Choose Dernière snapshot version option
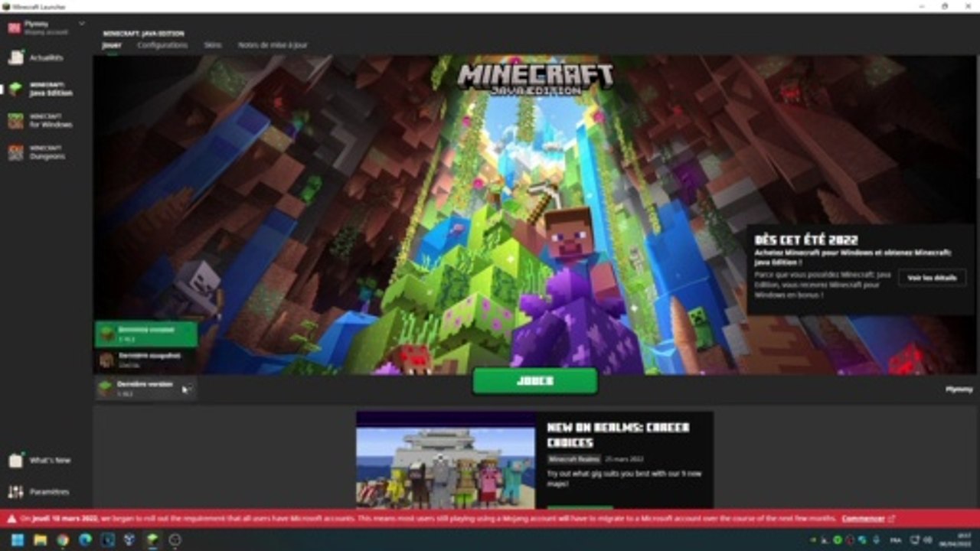980x551 pixels. [146, 360]
